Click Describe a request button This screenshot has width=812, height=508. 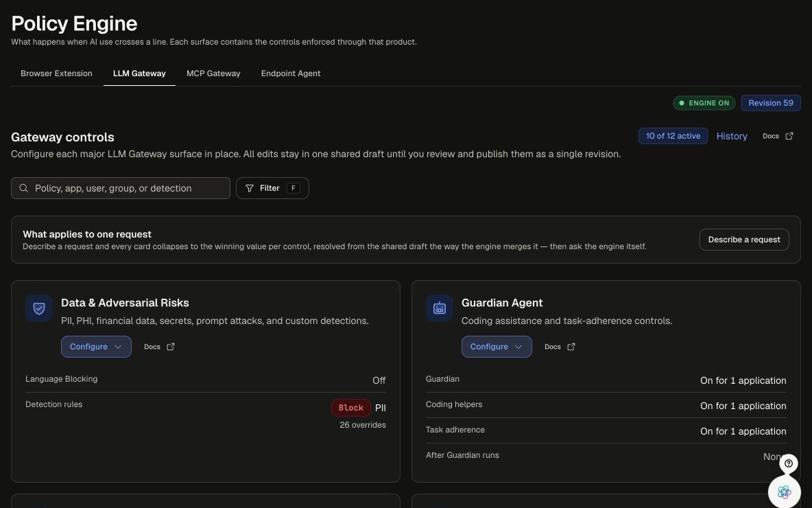(x=744, y=240)
